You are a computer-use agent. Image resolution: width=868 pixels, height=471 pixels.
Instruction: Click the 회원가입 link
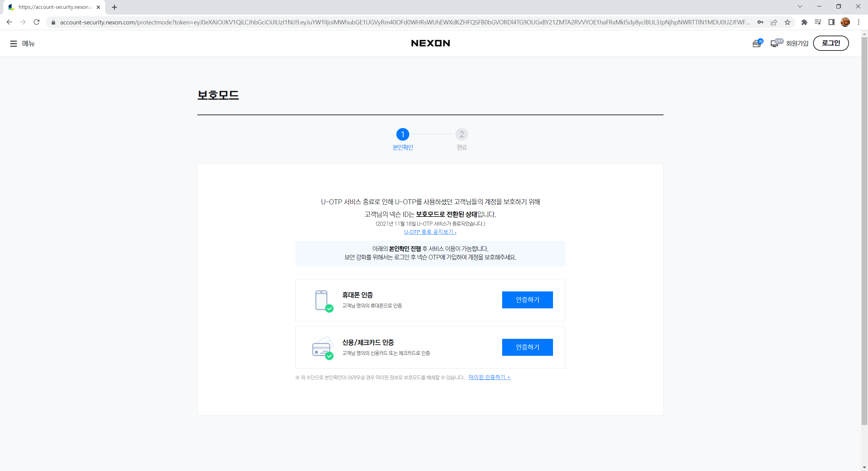797,43
